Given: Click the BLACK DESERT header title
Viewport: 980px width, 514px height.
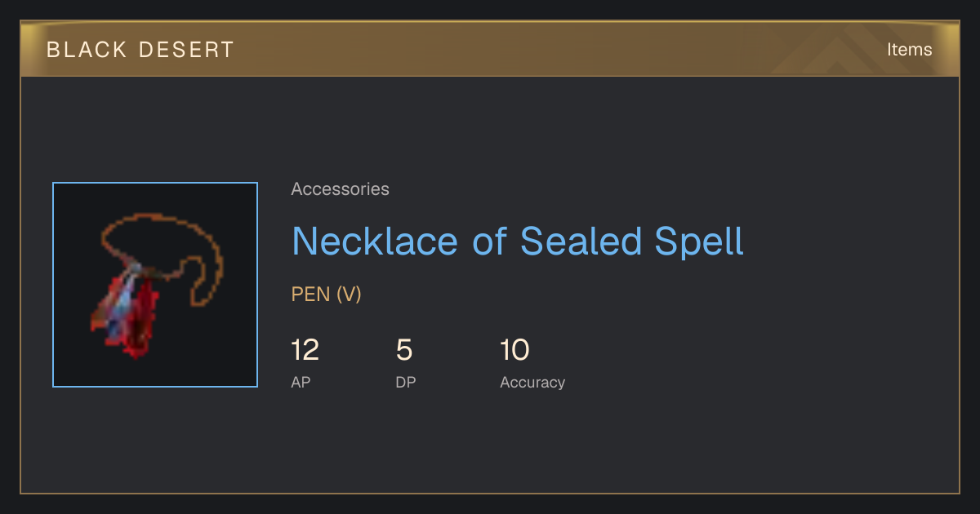Looking at the screenshot, I should (x=140, y=50).
